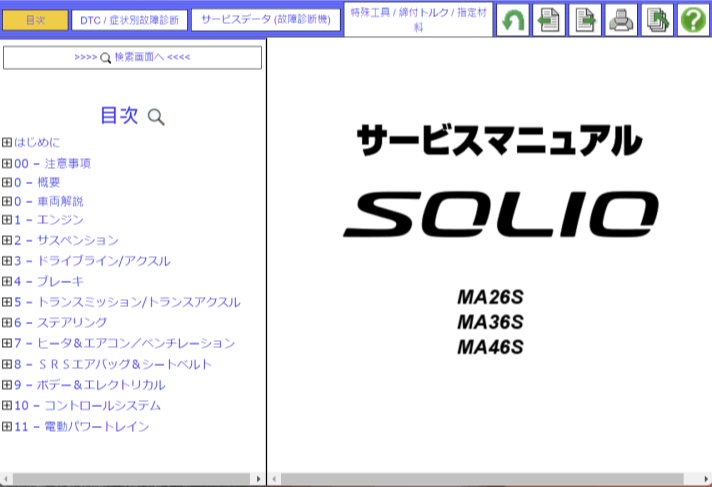Expand the 4 – ブレーキ section
Screen dimensions: 712x487
tap(7, 281)
